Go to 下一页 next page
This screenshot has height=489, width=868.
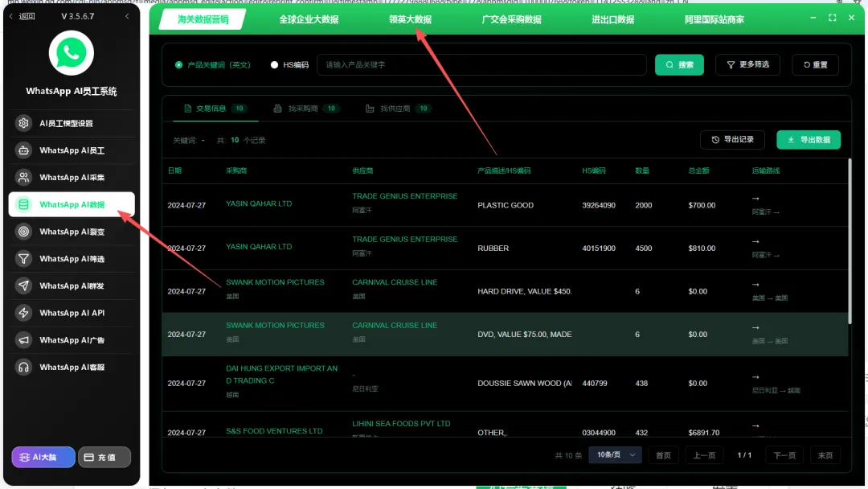[784, 455]
